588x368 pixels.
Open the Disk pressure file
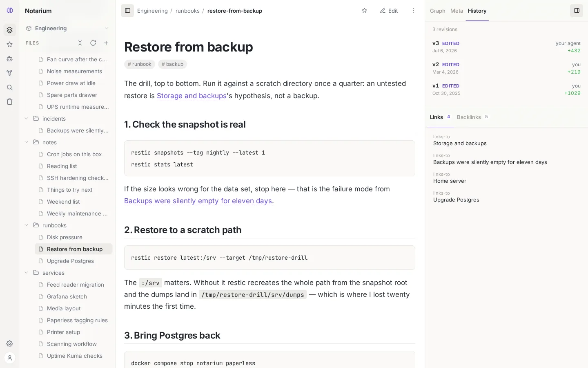pos(73,237)
